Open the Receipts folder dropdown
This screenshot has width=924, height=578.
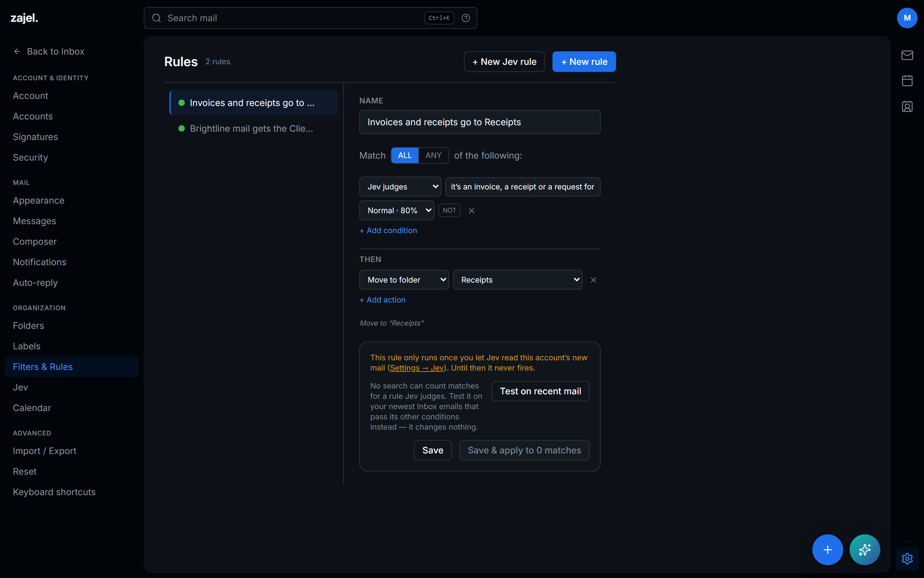(518, 280)
